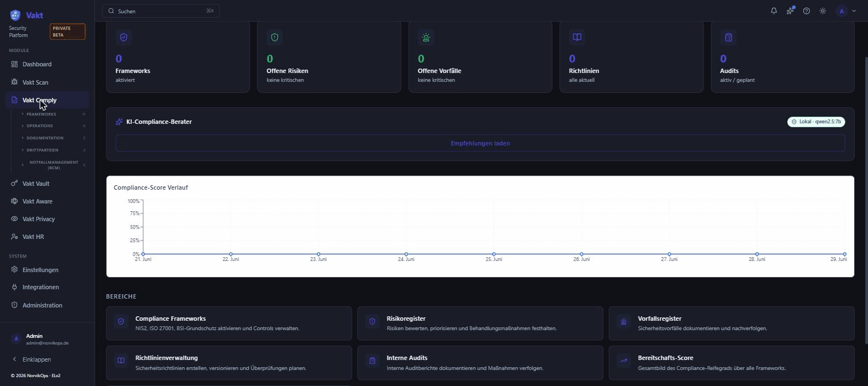868x386 pixels.
Task: Click the Vakt shield logo
Action: click(15, 15)
